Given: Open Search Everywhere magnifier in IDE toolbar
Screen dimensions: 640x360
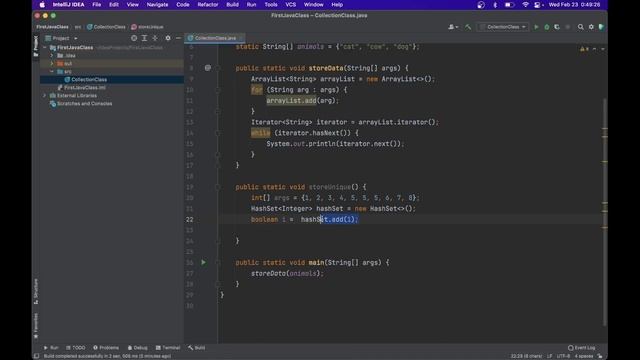Looking at the screenshot, I should 580,27.
